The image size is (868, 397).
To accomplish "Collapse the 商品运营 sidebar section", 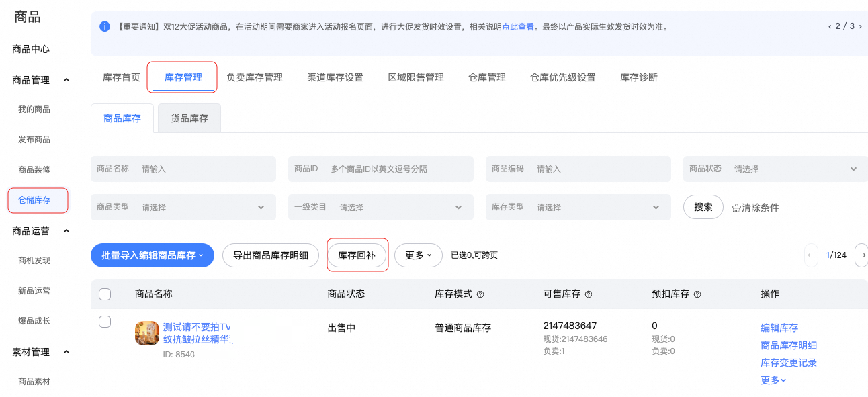I will [66, 231].
